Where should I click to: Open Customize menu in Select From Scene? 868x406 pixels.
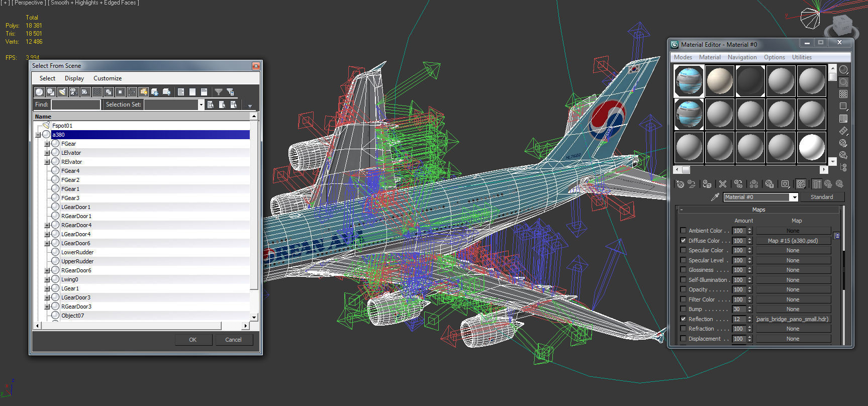[x=108, y=78]
